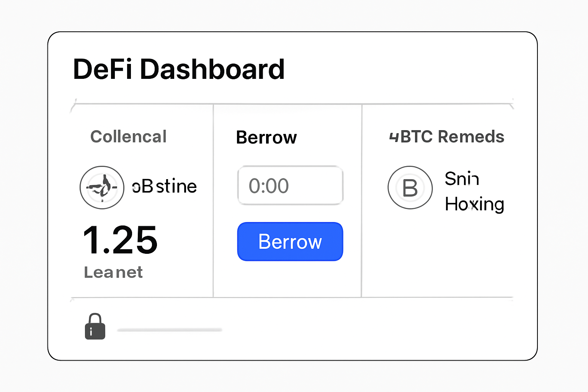Select the Hoxing text entry

coord(474,204)
